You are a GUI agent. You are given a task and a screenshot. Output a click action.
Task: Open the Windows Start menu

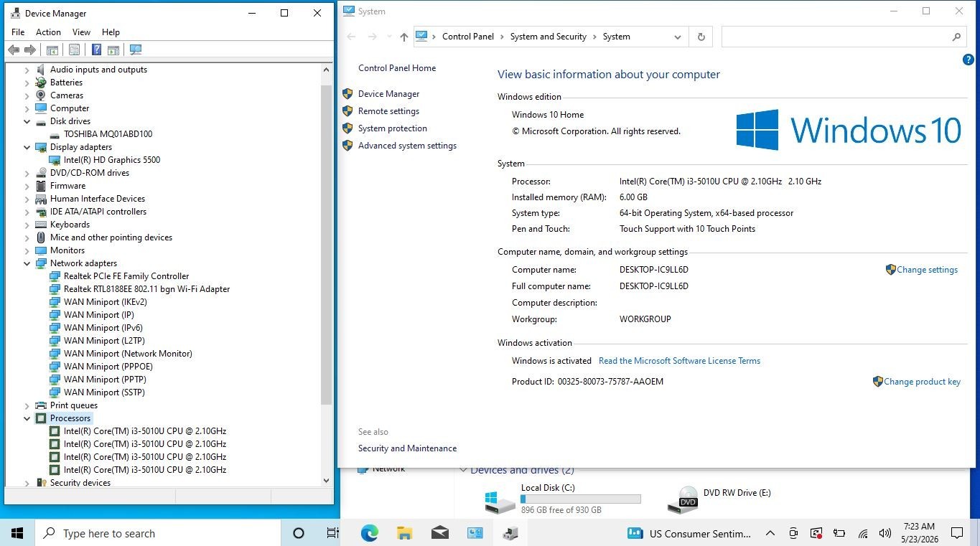click(17, 533)
